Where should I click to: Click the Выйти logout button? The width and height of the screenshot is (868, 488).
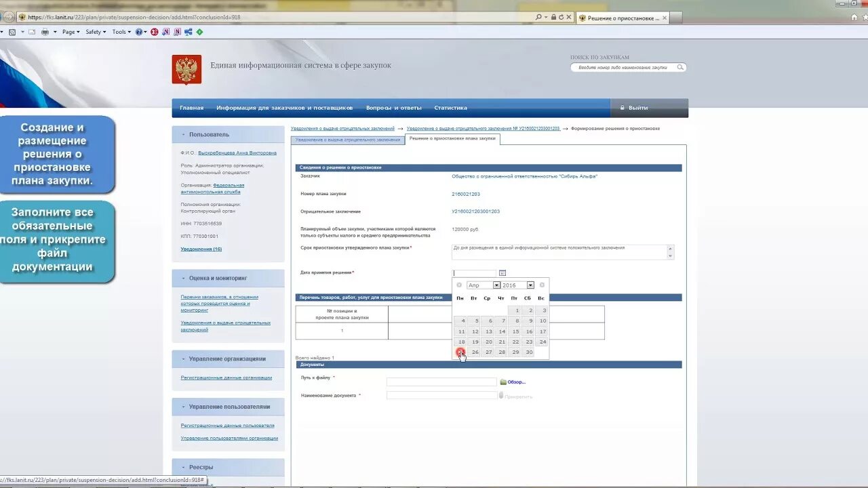pyautogui.click(x=638, y=108)
